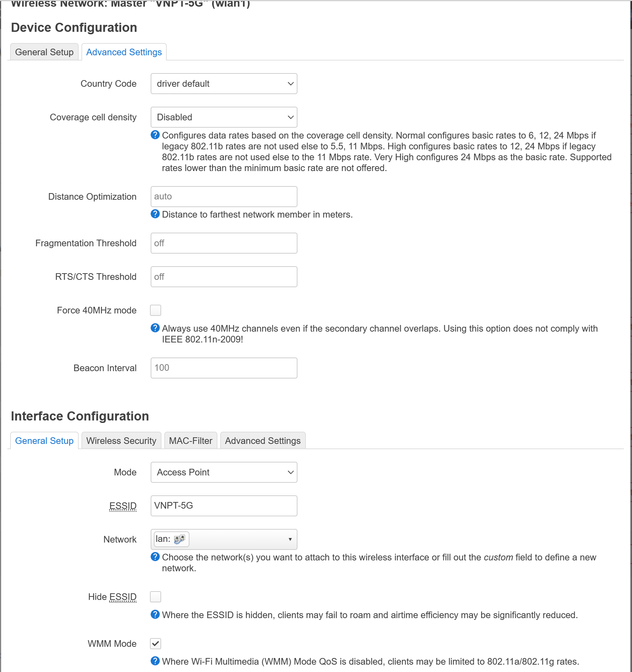This screenshot has width=632, height=672.
Task: Click help icon for WMM Mode description
Action: 155,661
